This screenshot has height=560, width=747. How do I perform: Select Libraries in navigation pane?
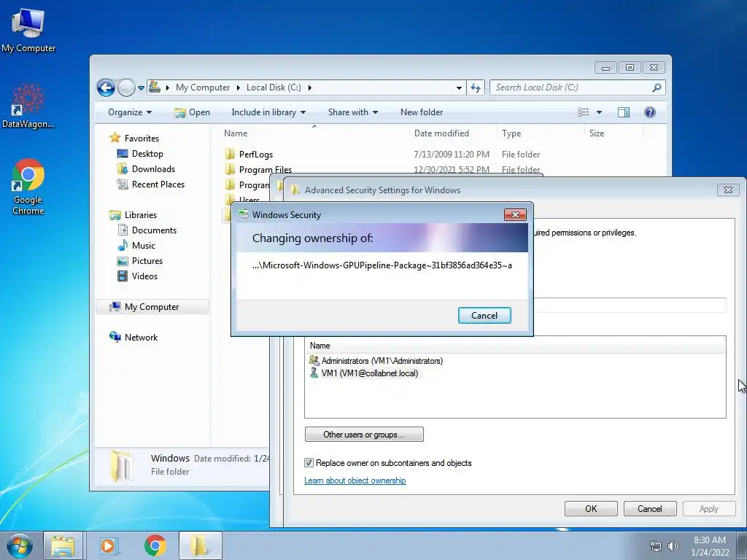(141, 215)
